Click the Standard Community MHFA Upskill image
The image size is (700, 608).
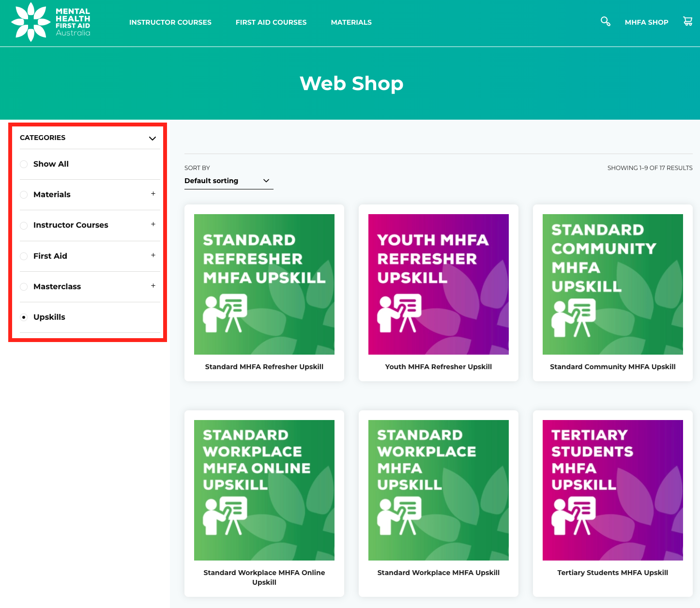(x=612, y=284)
